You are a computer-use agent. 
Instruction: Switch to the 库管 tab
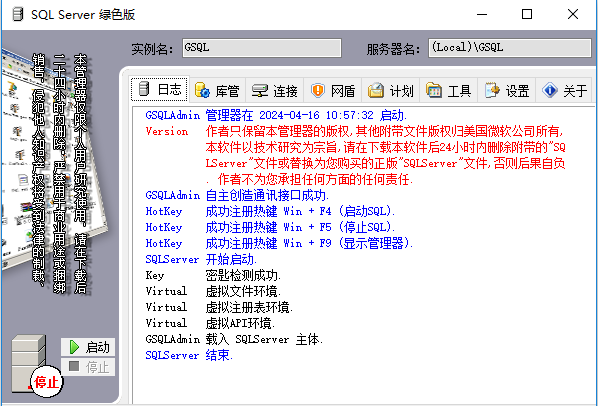217,91
